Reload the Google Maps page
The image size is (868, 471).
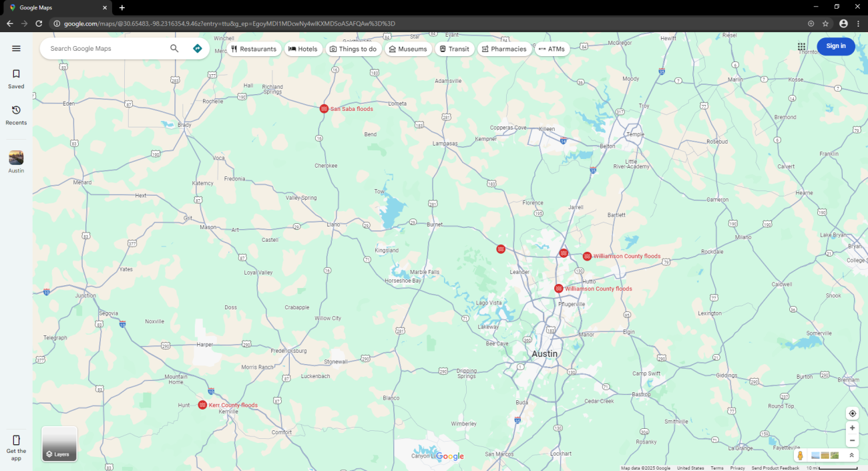39,23
